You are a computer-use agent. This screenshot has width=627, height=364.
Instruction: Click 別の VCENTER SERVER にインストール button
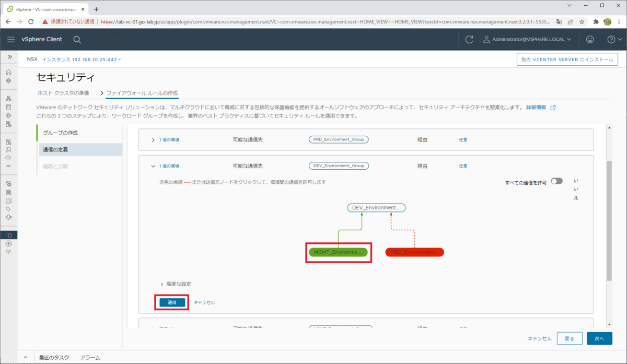click(567, 60)
